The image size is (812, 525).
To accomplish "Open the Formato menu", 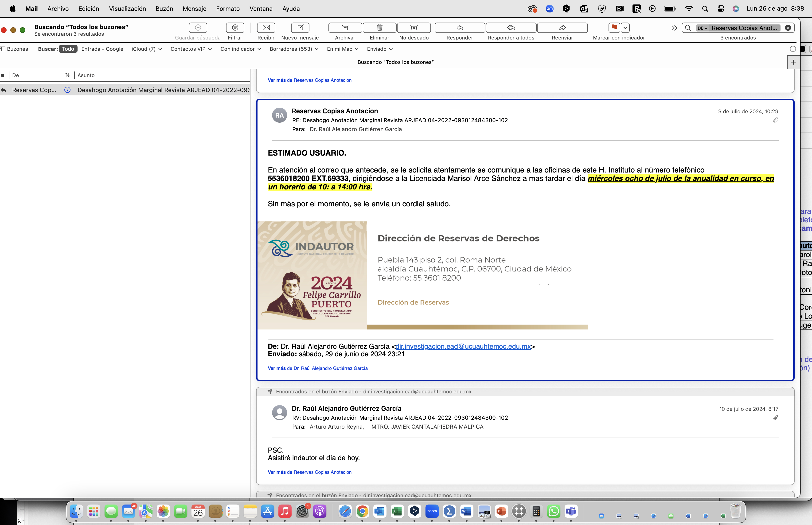I will pyautogui.click(x=228, y=8).
